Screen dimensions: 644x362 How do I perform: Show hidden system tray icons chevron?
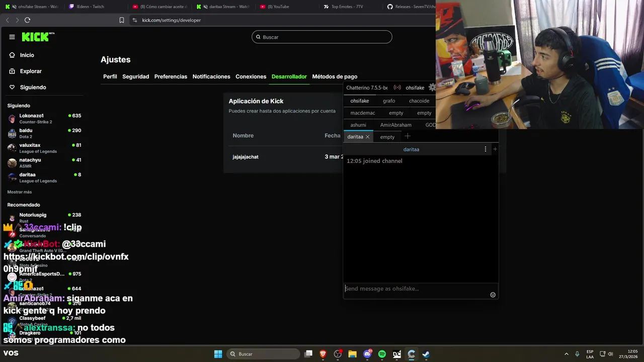(566, 354)
